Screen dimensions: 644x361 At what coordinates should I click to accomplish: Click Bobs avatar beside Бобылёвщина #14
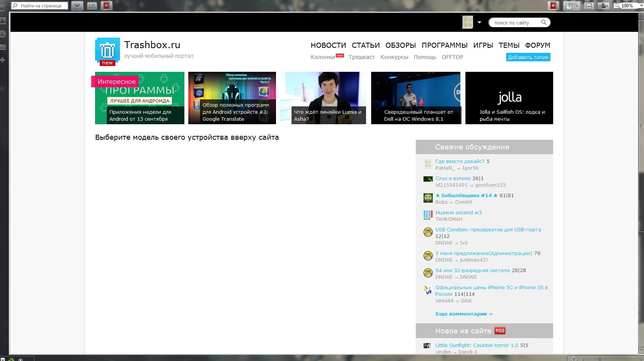point(428,198)
